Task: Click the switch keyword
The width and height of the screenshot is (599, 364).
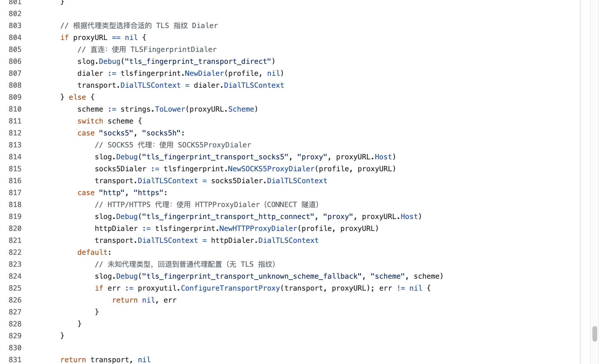Action: coord(90,121)
